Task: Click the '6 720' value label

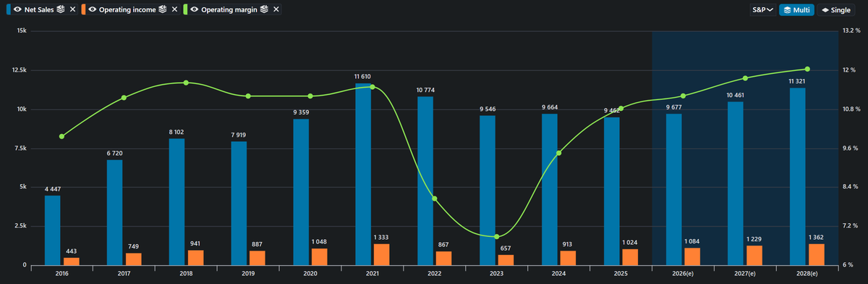Action: pyautogui.click(x=115, y=153)
